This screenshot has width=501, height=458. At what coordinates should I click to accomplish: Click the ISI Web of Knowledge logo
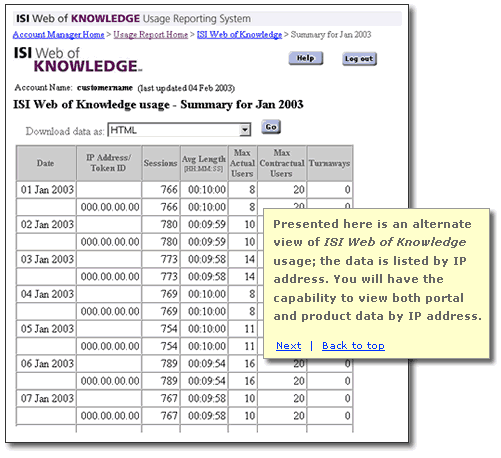click(x=78, y=60)
